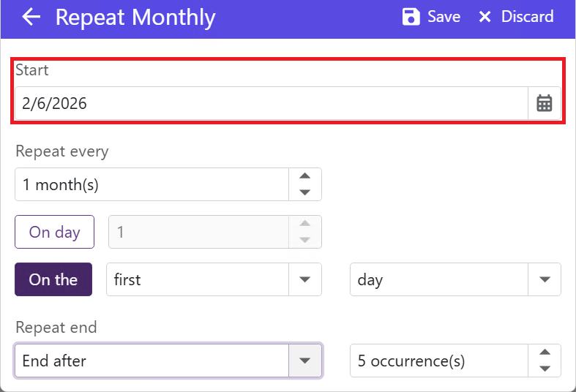Select the On the option
Screen dimensions: 576x392
pyautogui.click(x=53, y=279)
